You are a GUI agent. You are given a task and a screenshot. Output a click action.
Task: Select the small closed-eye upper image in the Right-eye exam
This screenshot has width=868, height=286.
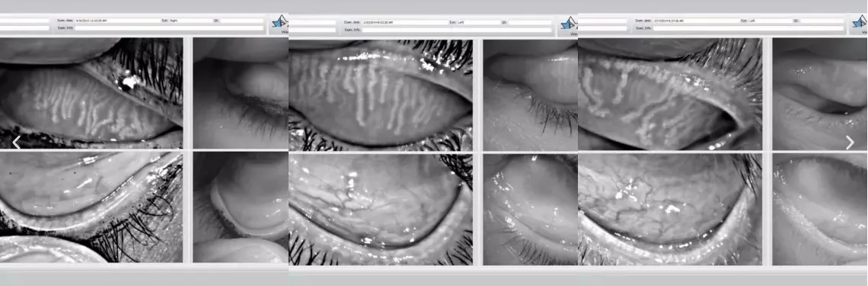[x=241, y=93]
